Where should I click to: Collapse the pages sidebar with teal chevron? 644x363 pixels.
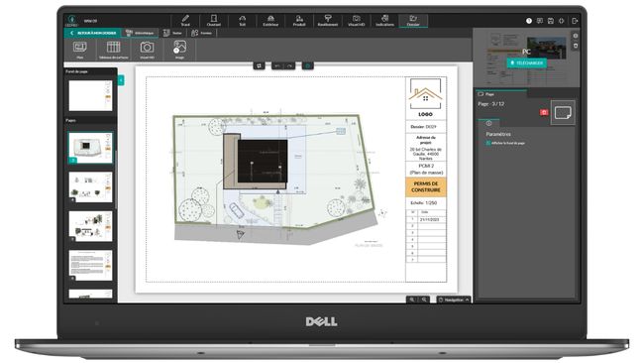121,80
